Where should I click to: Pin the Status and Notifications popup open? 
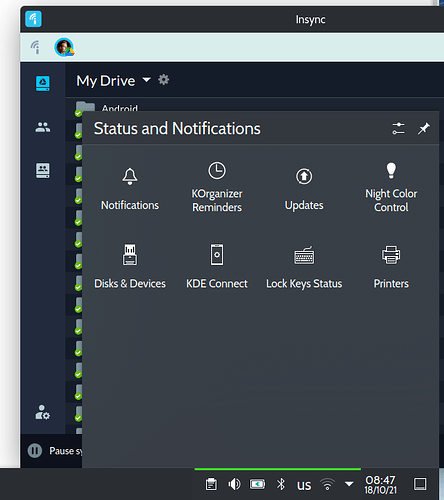click(x=424, y=128)
